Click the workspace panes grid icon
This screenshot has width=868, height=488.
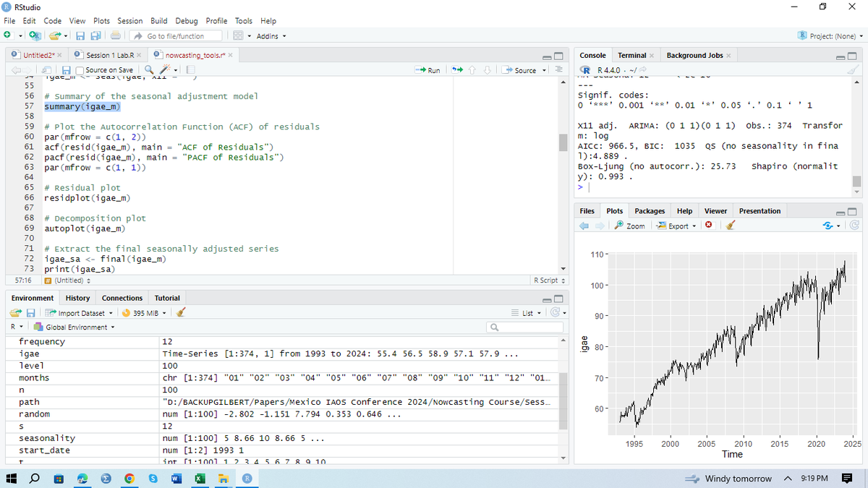(239, 36)
